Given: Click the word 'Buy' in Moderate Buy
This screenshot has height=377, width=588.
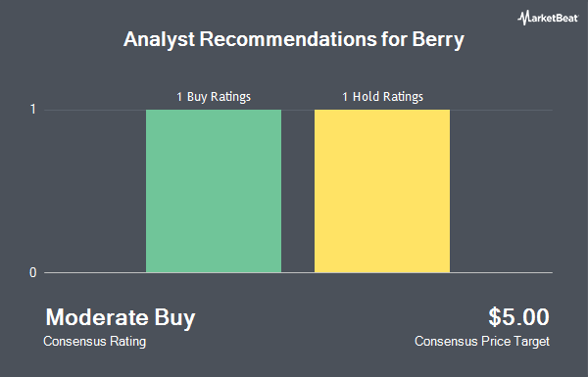Looking at the screenshot, I should [174, 318].
